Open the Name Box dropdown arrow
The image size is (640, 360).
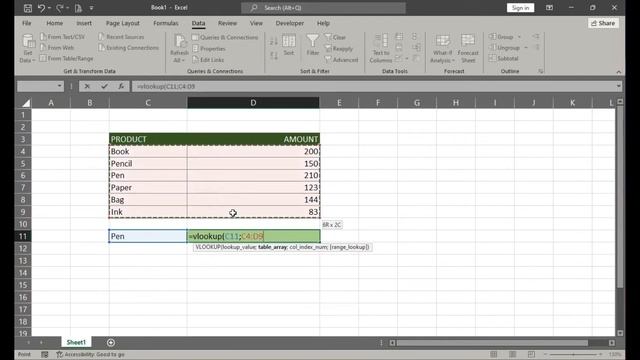click(x=60, y=86)
